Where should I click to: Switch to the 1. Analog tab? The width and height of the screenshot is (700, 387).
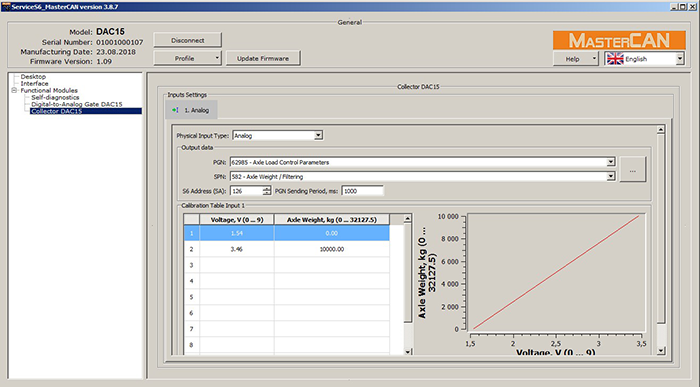pos(191,110)
